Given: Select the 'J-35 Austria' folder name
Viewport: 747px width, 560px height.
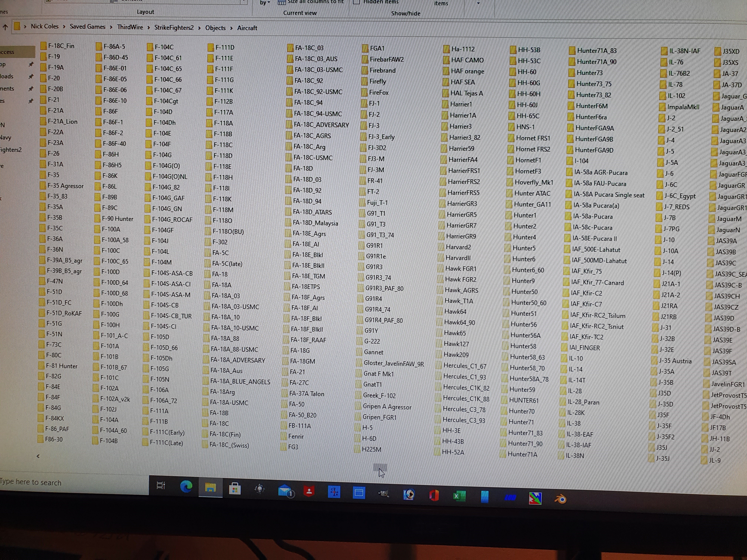Looking at the screenshot, I should point(675,361).
